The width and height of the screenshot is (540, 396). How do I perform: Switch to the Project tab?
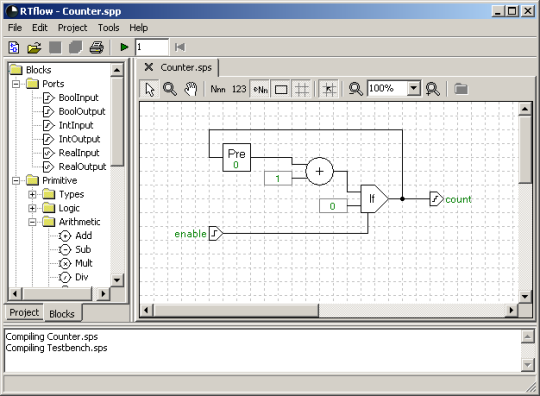(24, 313)
